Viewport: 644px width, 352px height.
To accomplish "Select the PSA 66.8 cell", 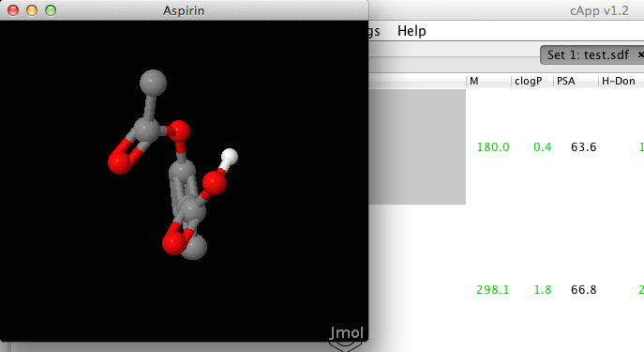I will click(584, 290).
